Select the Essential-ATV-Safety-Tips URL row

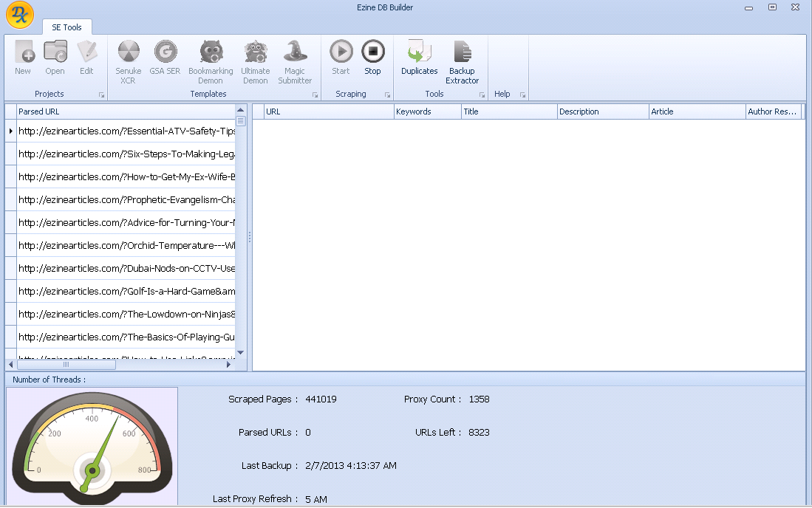126,131
